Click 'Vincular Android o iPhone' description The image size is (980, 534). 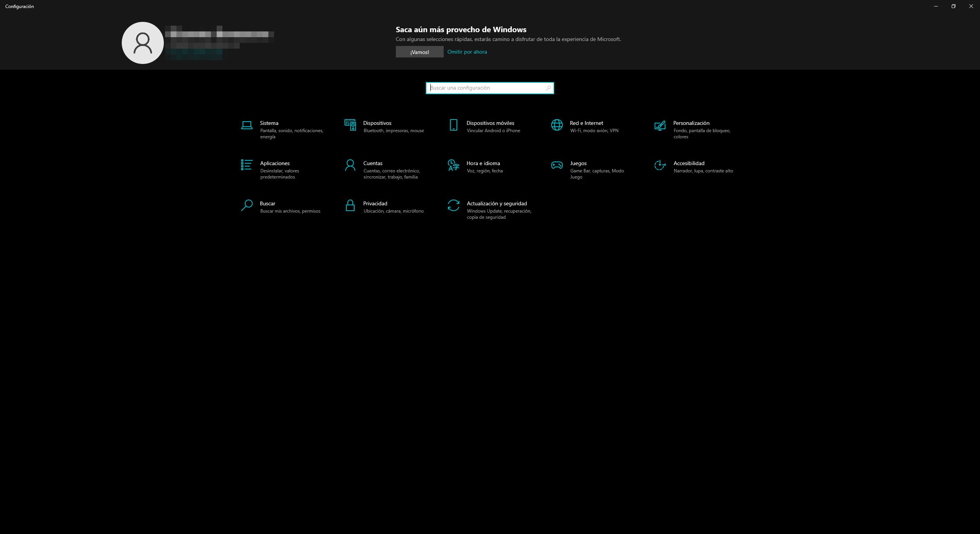click(x=493, y=131)
